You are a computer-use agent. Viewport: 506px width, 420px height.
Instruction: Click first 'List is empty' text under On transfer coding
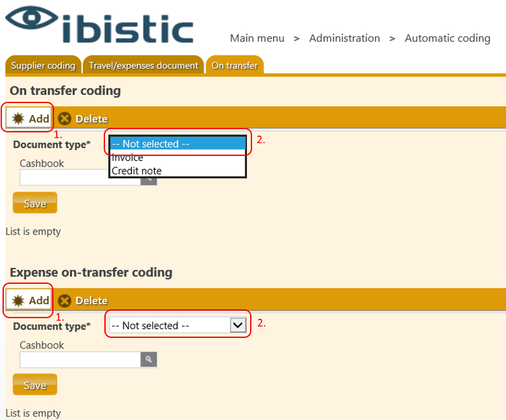(x=33, y=232)
